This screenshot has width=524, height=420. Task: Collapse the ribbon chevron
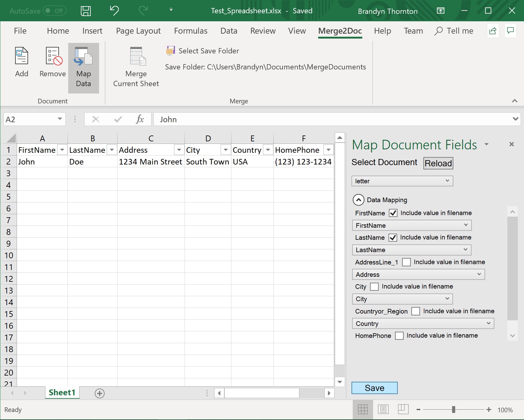point(514,101)
